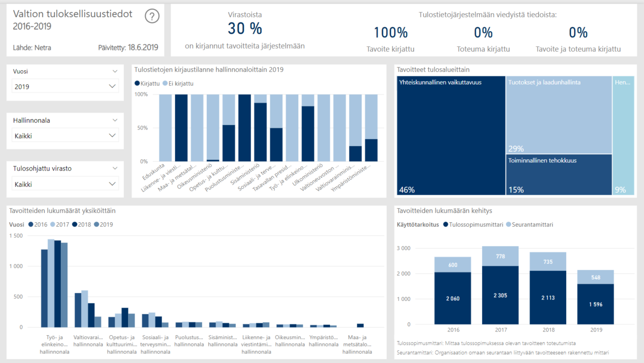This screenshot has height=363, width=644.
Task: Click the question mark help icon
Action: [152, 17]
